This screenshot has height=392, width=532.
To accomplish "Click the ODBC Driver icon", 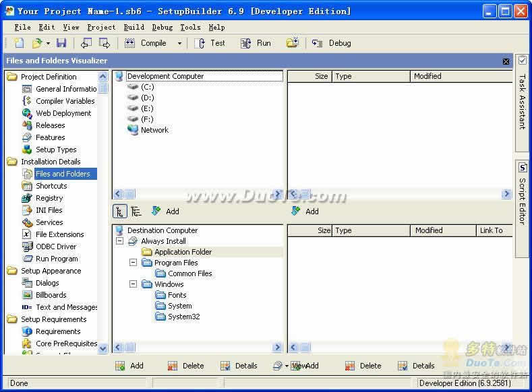I will click(27, 247).
